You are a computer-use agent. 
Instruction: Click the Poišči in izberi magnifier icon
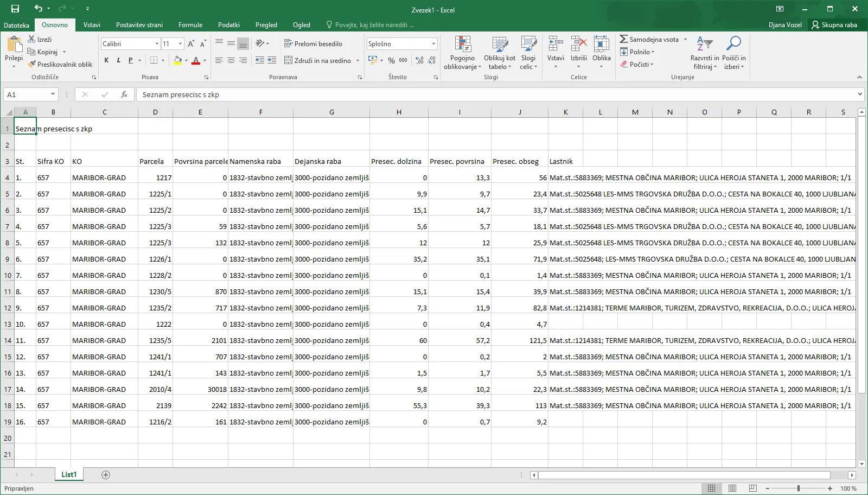click(x=733, y=43)
